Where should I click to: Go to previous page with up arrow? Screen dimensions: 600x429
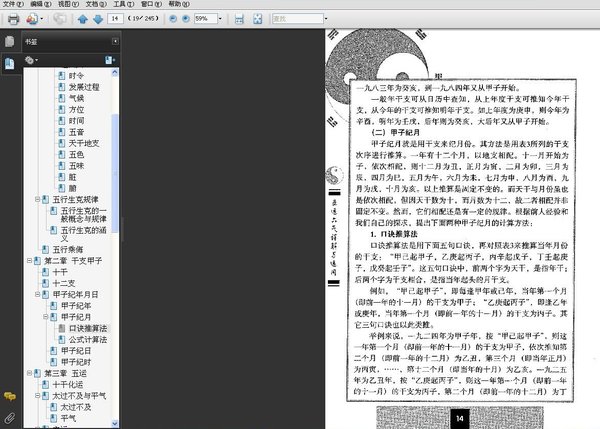coord(82,19)
